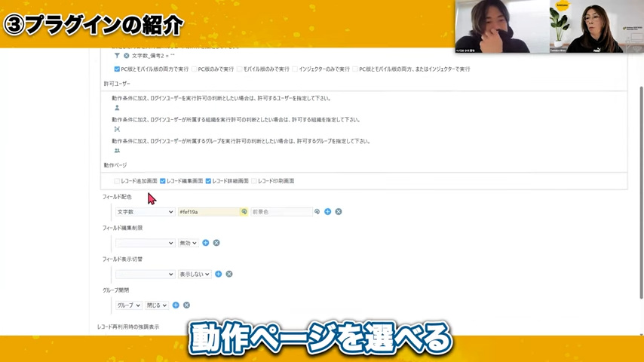The height and width of the screenshot is (362, 644).
Task: Click the vertical page scrollbar
Action: tap(641, 192)
